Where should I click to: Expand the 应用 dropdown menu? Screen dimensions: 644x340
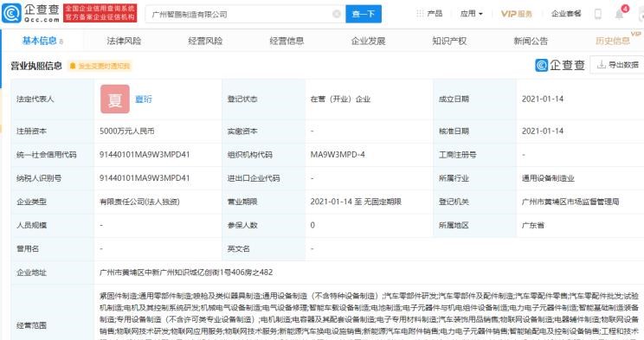472,14
